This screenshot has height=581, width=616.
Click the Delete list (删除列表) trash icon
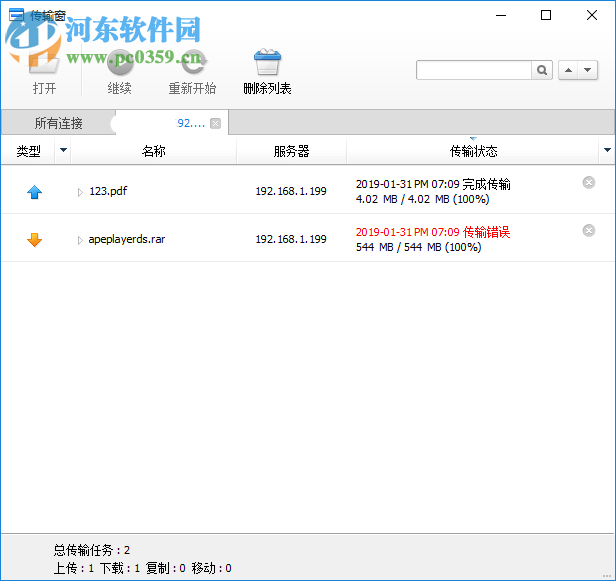coord(267,62)
